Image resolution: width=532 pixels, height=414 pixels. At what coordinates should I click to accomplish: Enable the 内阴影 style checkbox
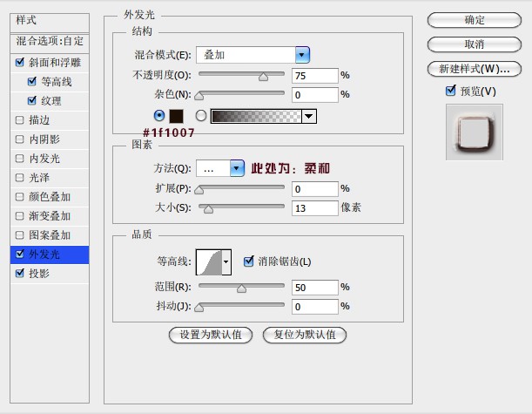coord(20,139)
